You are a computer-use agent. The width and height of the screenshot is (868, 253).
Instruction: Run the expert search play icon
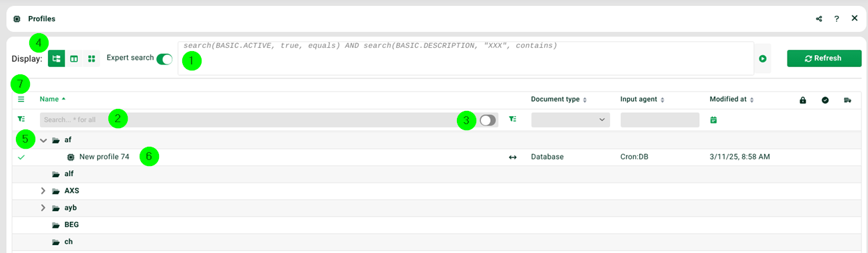[762, 59]
